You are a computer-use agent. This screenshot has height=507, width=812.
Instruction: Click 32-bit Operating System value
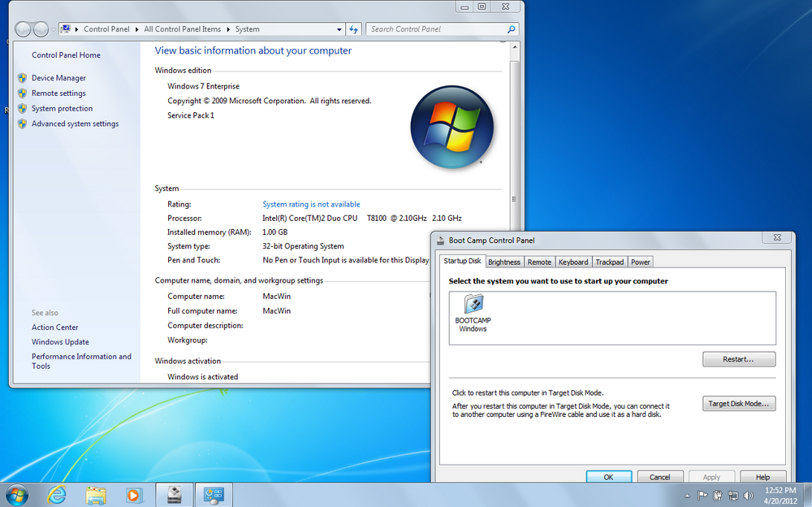point(303,246)
